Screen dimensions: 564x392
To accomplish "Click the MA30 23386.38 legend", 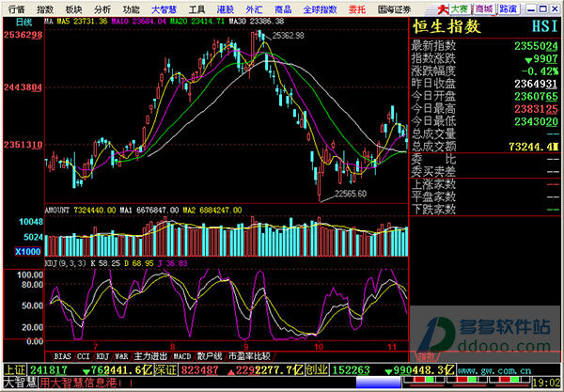I will (256, 22).
